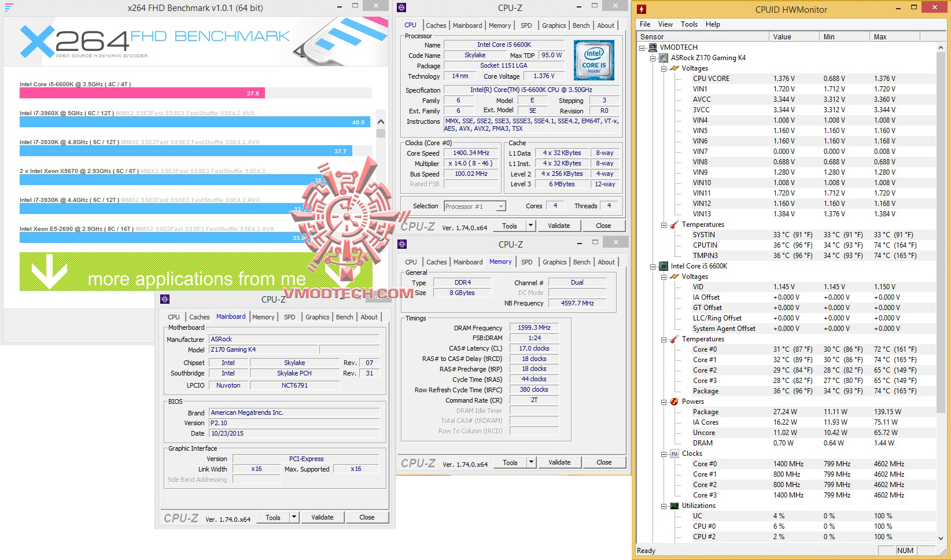Click the Close button in the CPU-Z processor window
951x560 pixels.
[x=603, y=226]
